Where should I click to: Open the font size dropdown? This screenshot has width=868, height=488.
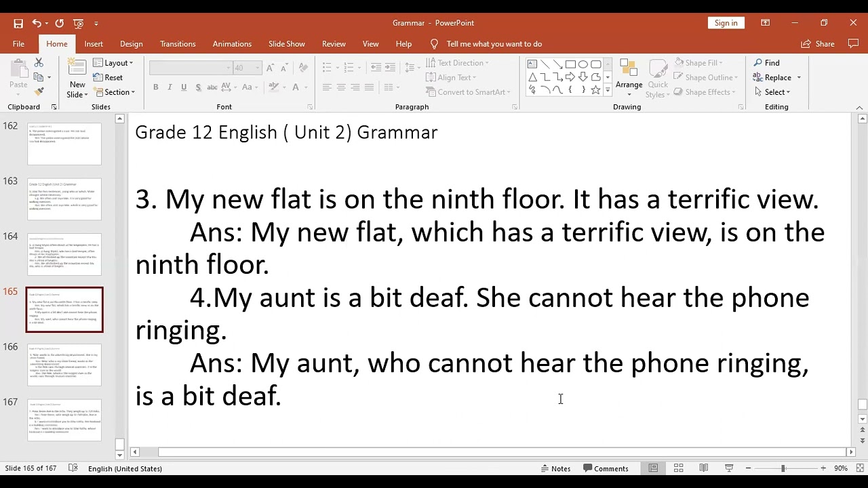[x=257, y=68]
